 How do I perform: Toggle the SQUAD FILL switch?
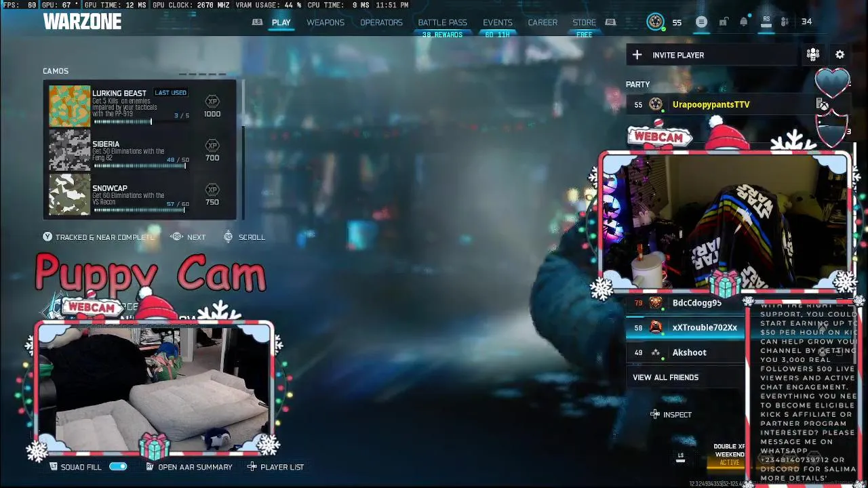[118, 467]
